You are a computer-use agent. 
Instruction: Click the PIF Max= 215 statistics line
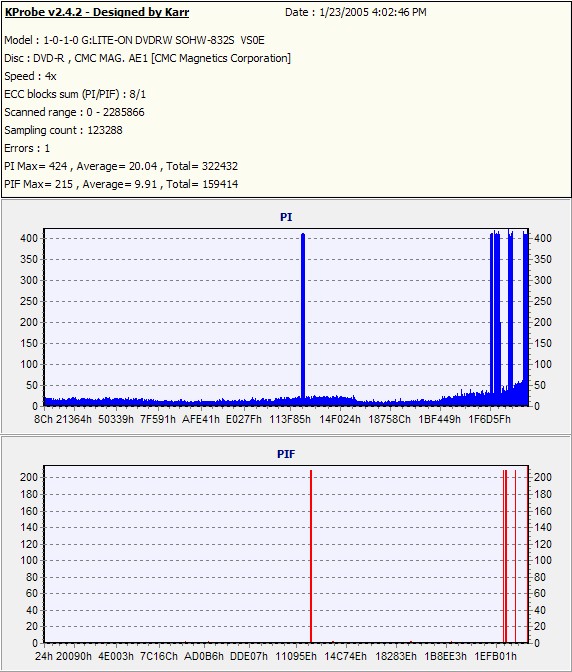pyautogui.click(x=121, y=184)
